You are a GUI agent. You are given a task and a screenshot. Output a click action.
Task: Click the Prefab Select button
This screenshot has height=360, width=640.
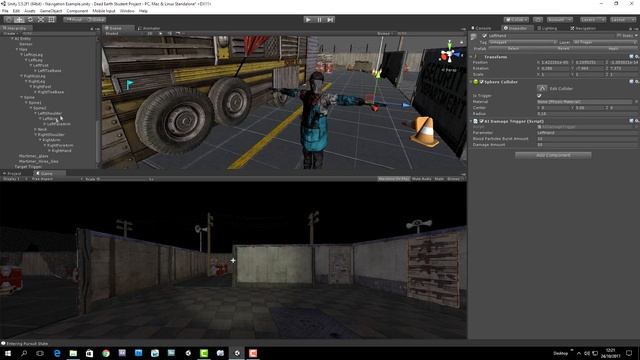[513, 49]
